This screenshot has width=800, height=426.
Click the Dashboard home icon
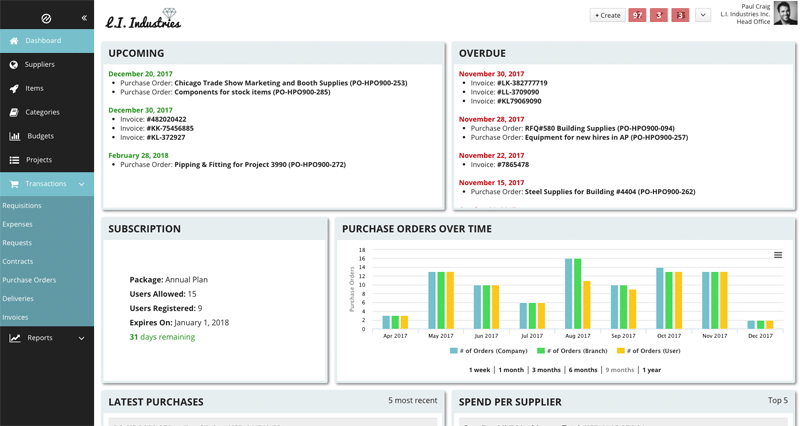pos(14,41)
